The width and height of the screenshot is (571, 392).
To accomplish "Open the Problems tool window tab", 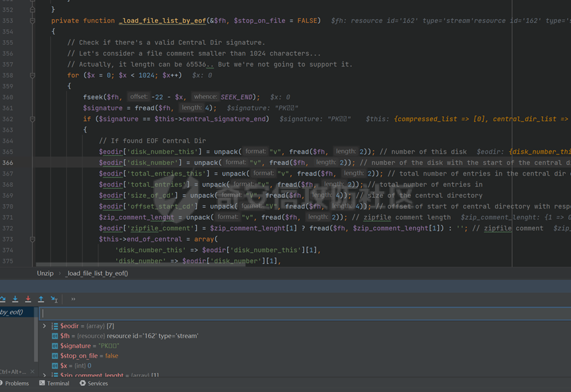I will [17, 383].
